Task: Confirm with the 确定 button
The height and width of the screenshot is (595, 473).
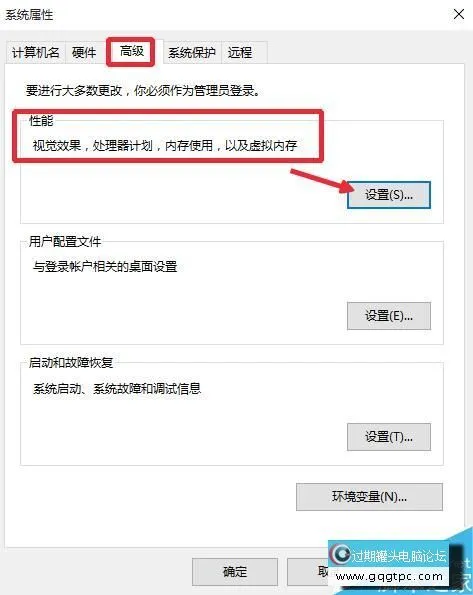Action: tap(235, 571)
